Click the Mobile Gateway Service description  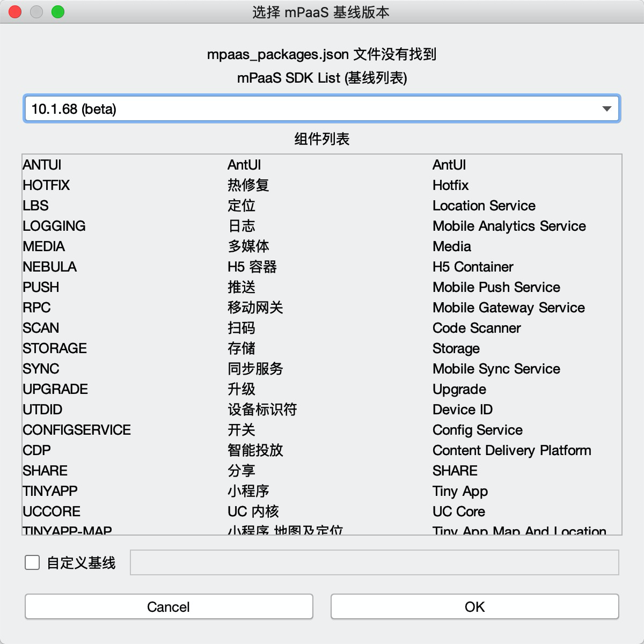point(509,308)
